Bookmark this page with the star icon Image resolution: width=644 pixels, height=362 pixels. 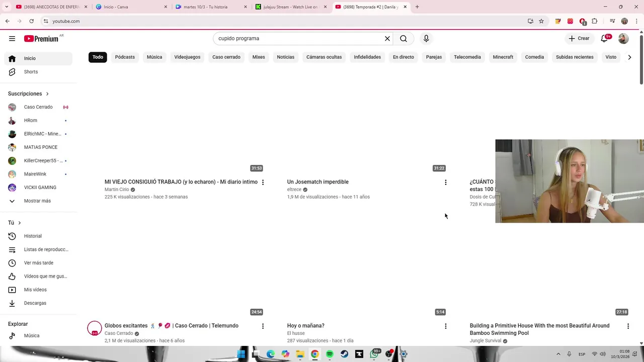click(541, 21)
